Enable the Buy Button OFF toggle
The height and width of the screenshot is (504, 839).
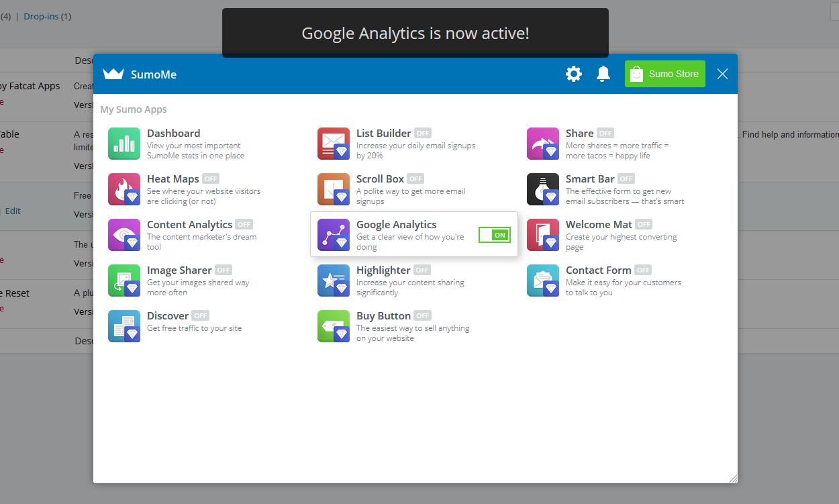[422, 316]
